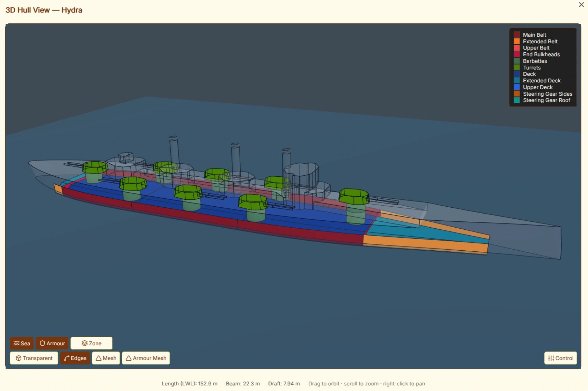Click the '3D Hull View — Hydra' title

pyautogui.click(x=44, y=10)
